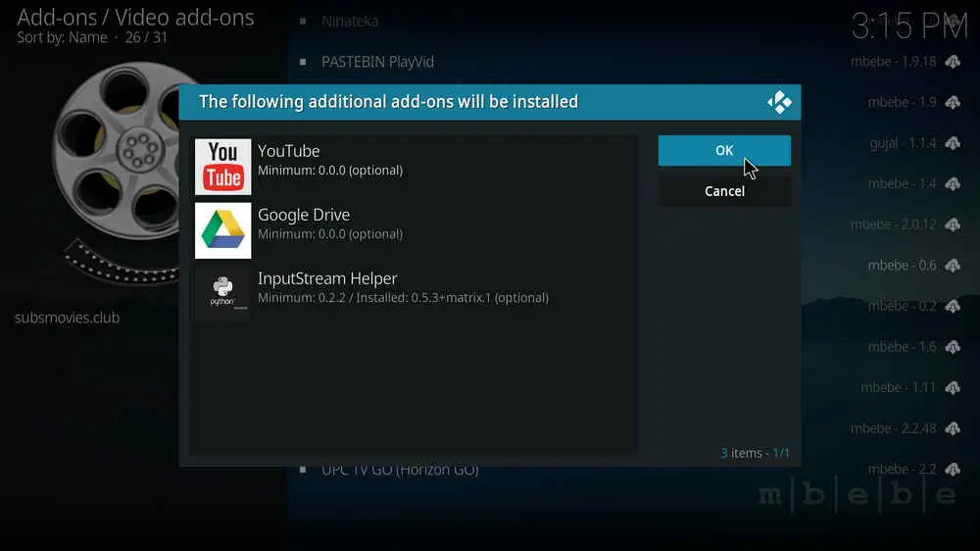Click the InputStream Helper dependency title
This screenshot has width=980, height=551.
click(x=327, y=279)
